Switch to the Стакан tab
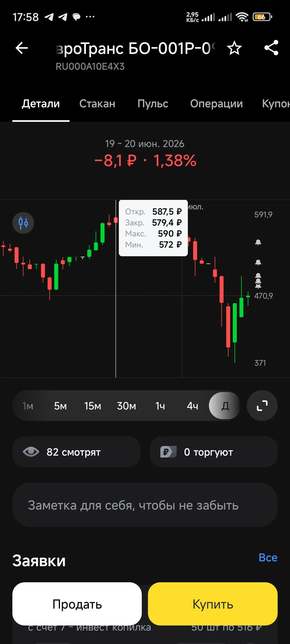The height and width of the screenshot is (644, 290). (97, 104)
